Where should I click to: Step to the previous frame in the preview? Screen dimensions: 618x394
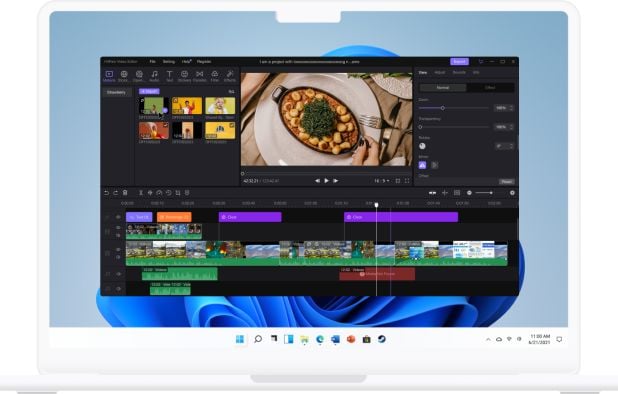point(317,181)
